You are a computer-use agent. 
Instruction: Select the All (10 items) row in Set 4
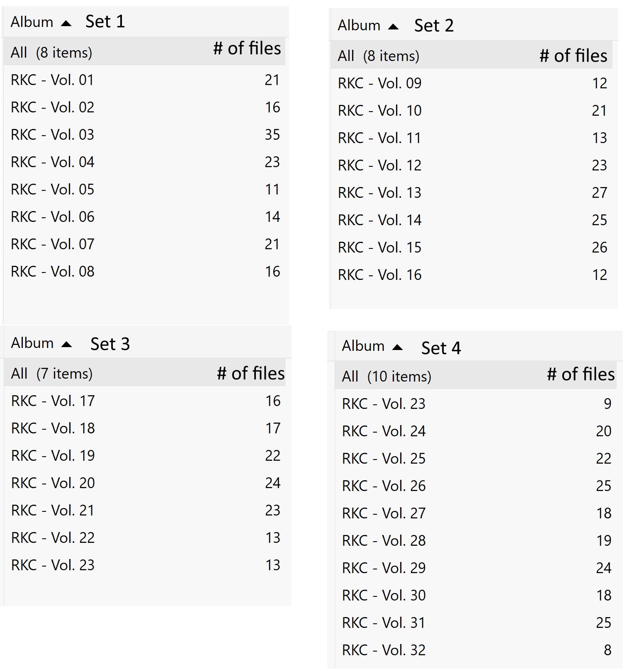click(x=386, y=377)
